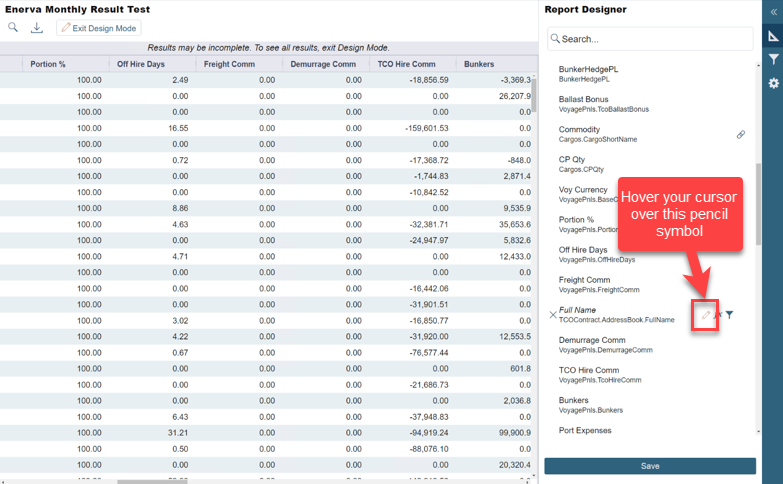Click the search magnifier icon in report toolbar
Image resolution: width=783 pixels, height=484 pixels.
pyautogui.click(x=14, y=28)
